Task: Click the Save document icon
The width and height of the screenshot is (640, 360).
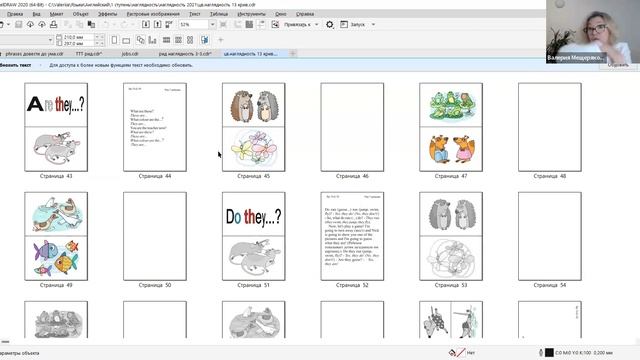Action: click(x=19, y=24)
